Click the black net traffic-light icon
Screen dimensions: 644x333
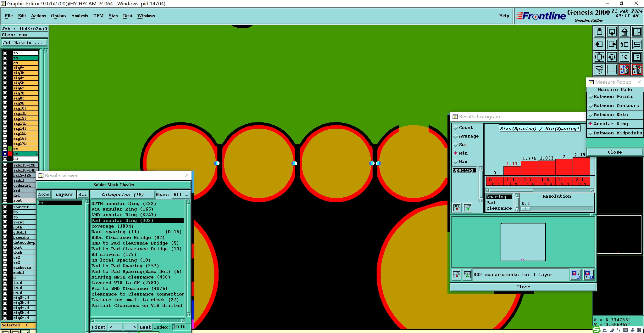[x=637, y=70]
